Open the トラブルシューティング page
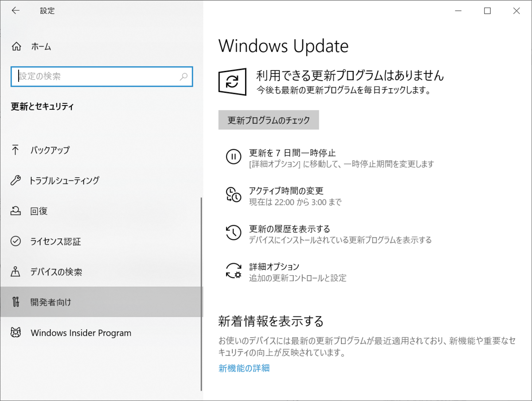The image size is (532, 401). 101,180
